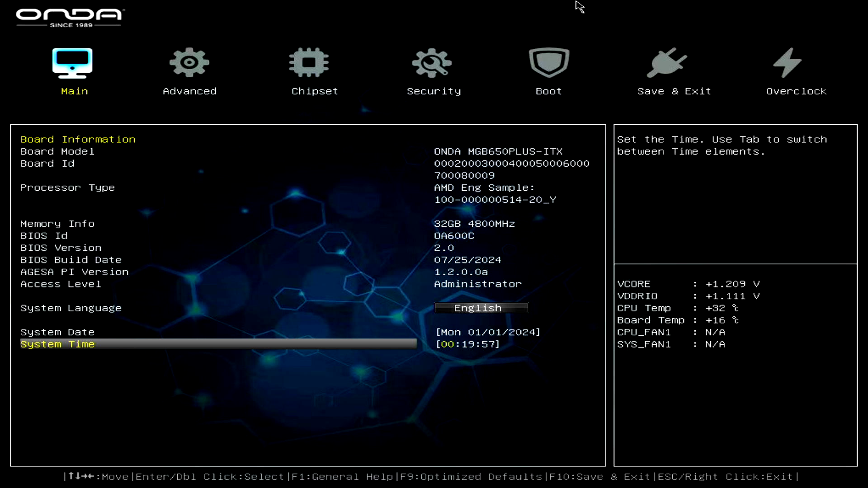Image resolution: width=868 pixels, height=488 pixels.
Task: Edit the hours field in system time
Action: [447, 344]
